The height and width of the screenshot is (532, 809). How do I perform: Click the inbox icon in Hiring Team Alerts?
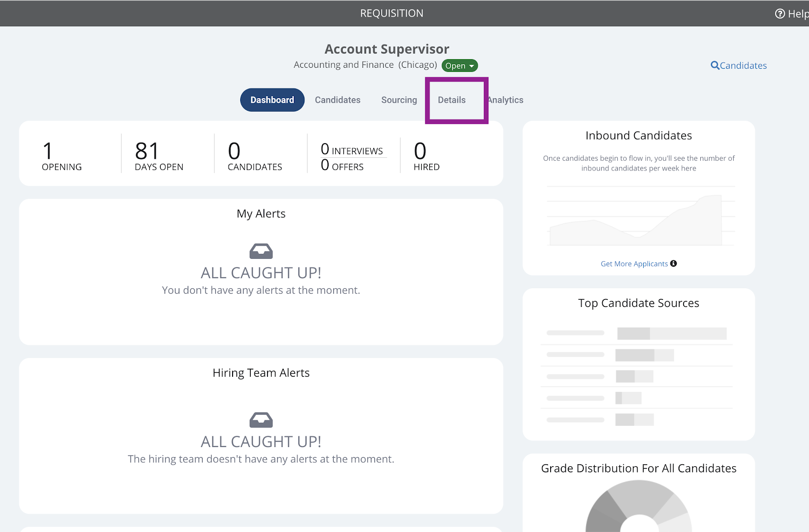point(261,420)
